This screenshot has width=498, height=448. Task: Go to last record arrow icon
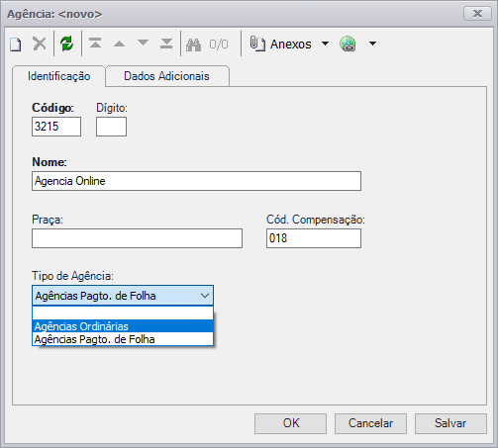tap(166, 44)
